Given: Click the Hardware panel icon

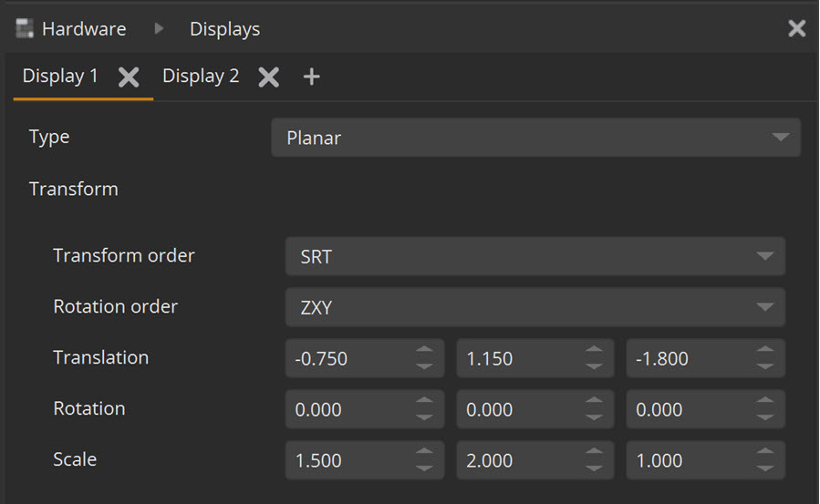Looking at the screenshot, I should pyautogui.click(x=25, y=29).
